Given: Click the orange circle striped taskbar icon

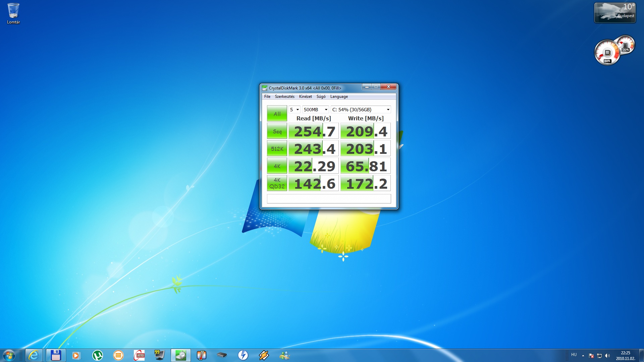Looking at the screenshot, I should [118, 355].
